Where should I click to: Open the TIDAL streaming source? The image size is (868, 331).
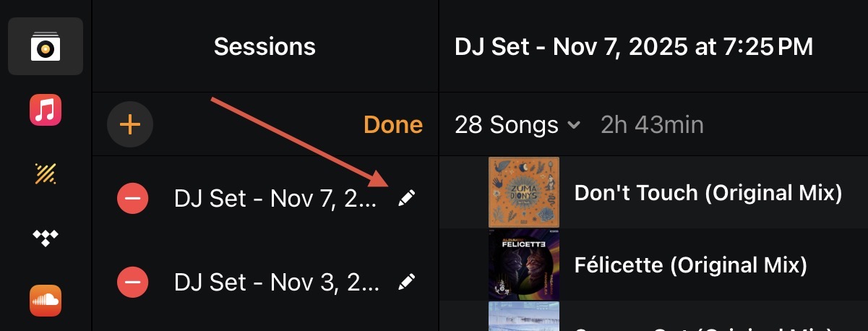point(46,237)
